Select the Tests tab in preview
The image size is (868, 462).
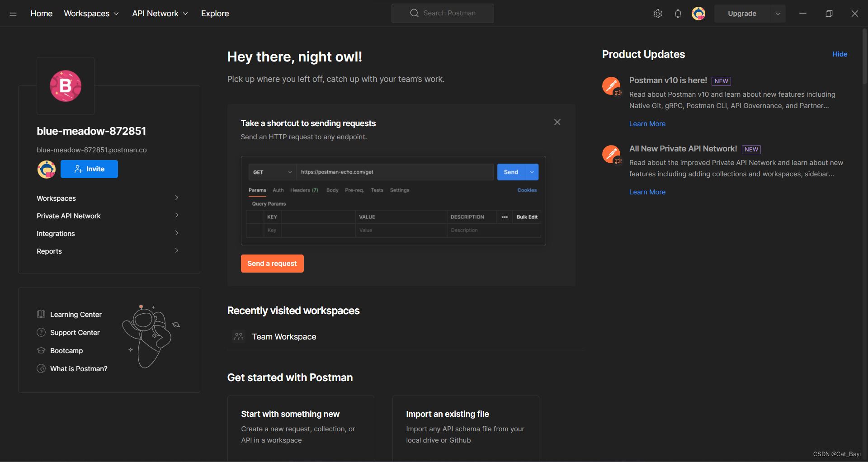pos(377,190)
